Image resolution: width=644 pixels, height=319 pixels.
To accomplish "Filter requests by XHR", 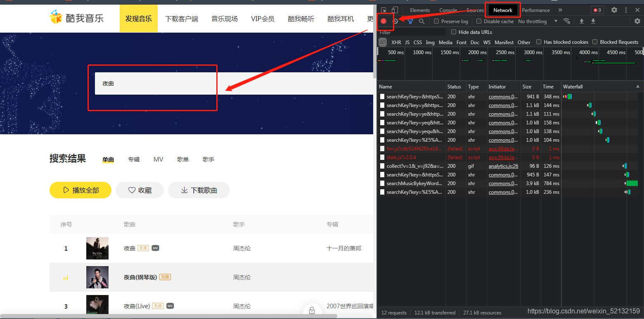I will [x=396, y=42].
